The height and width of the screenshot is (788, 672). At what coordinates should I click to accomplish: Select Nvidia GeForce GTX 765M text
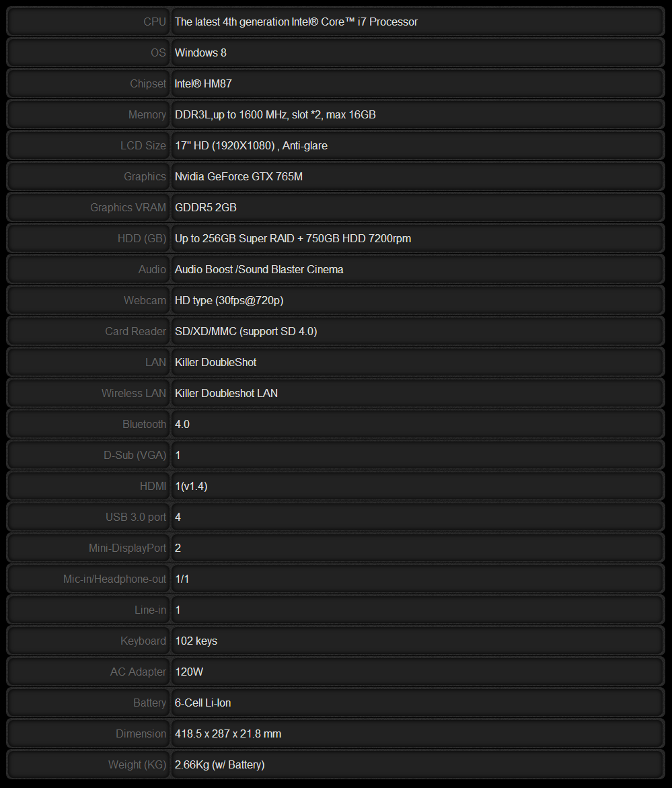coord(239,176)
